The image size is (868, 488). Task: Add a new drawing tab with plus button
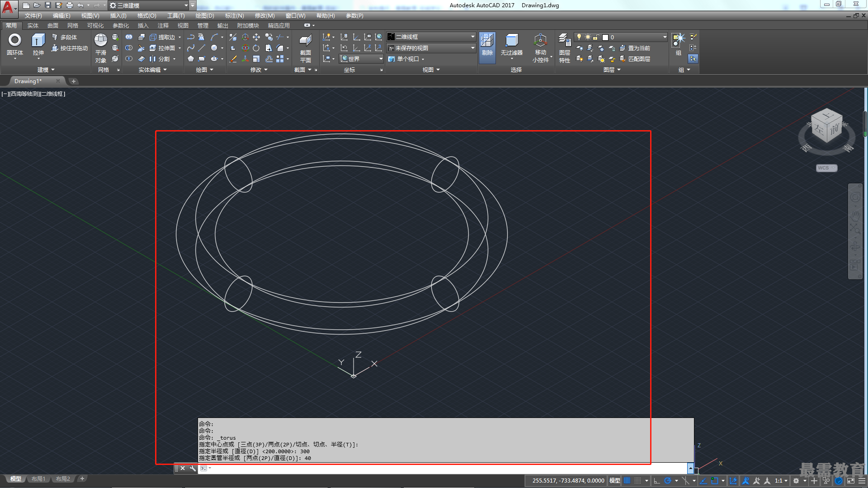[73, 81]
